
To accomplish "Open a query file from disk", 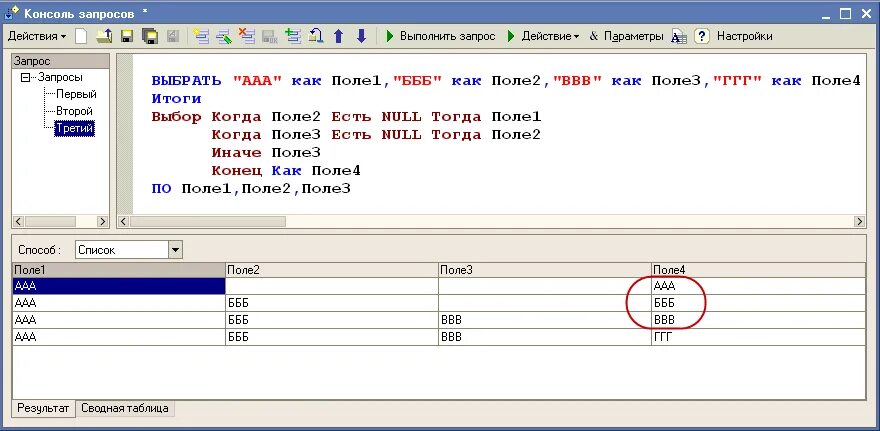I will 104,36.
